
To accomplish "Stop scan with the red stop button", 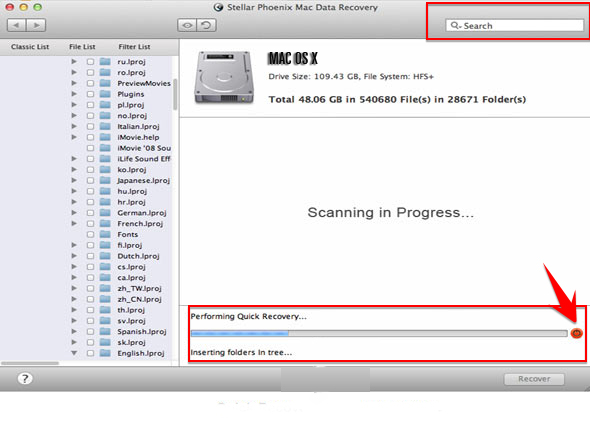I will click(x=576, y=333).
